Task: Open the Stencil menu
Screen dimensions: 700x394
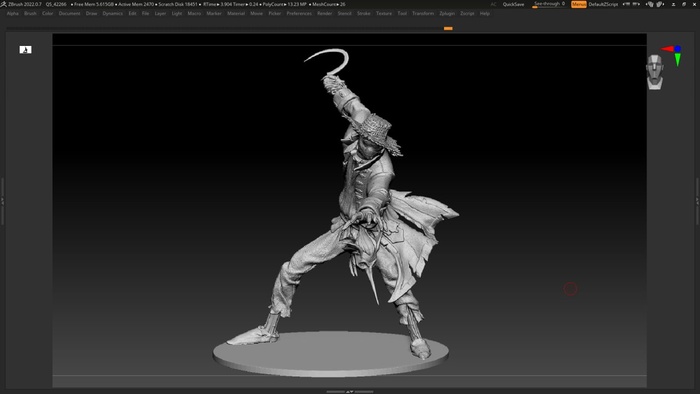Action: [x=344, y=13]
